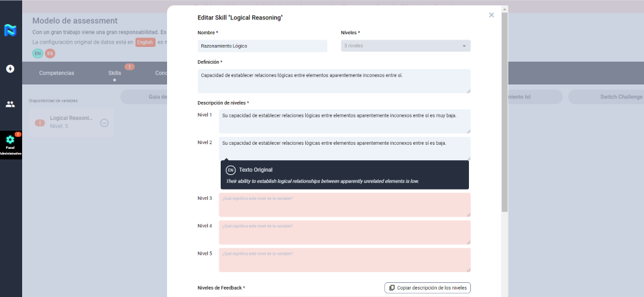Screen dimensions: 644x297
Task: Click the Nombre input field
Action: click(x=262, y=46)
